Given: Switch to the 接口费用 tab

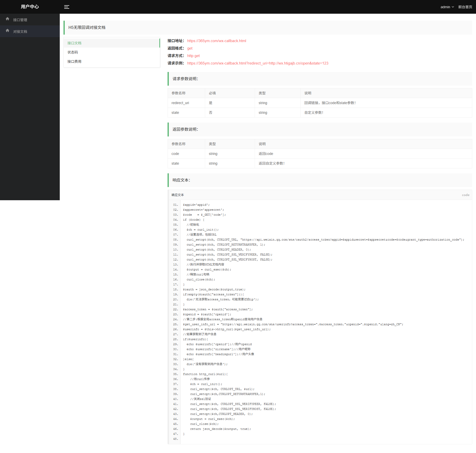Looking at the screenshot, I should point(74,62).
